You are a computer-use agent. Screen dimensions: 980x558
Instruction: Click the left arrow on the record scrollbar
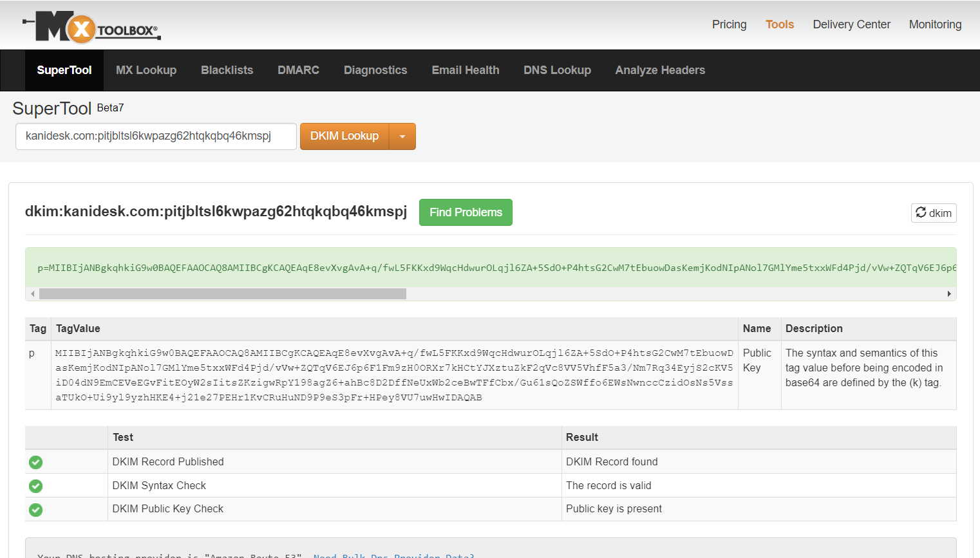[32, 293]
